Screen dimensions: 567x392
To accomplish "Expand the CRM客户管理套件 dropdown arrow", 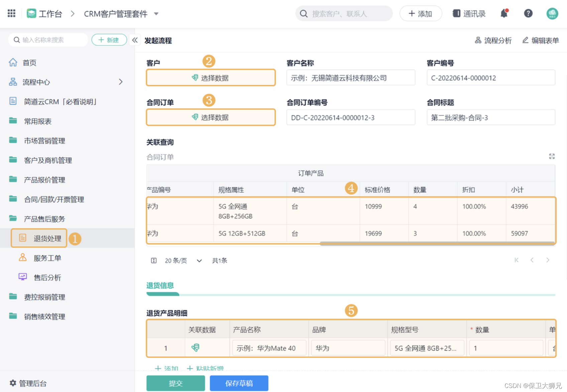I will 156,14.
